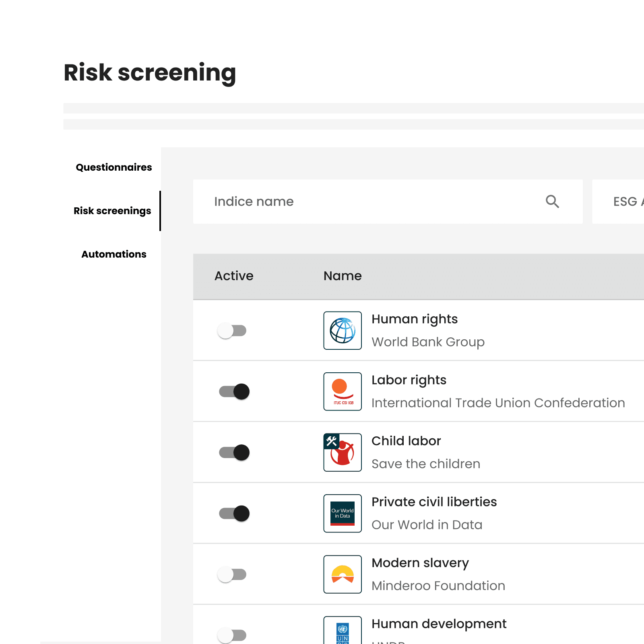Click the Name column header
This screenshot has height=644, width=644.
(342, 276)
